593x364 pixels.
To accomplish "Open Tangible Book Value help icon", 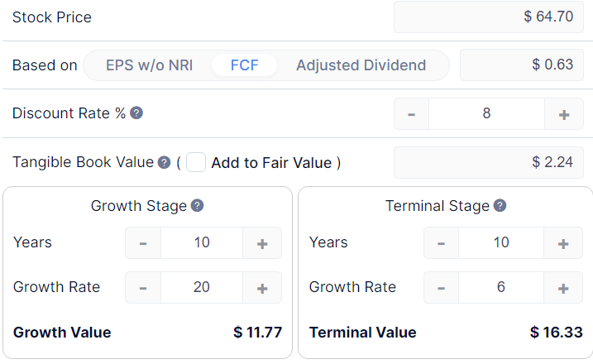I will (x=164, y=162).
